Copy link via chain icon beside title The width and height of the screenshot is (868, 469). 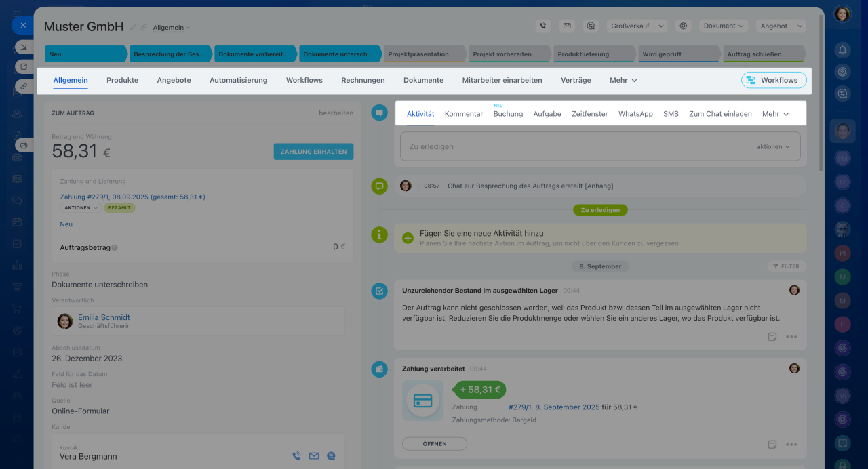pos(143,28)
